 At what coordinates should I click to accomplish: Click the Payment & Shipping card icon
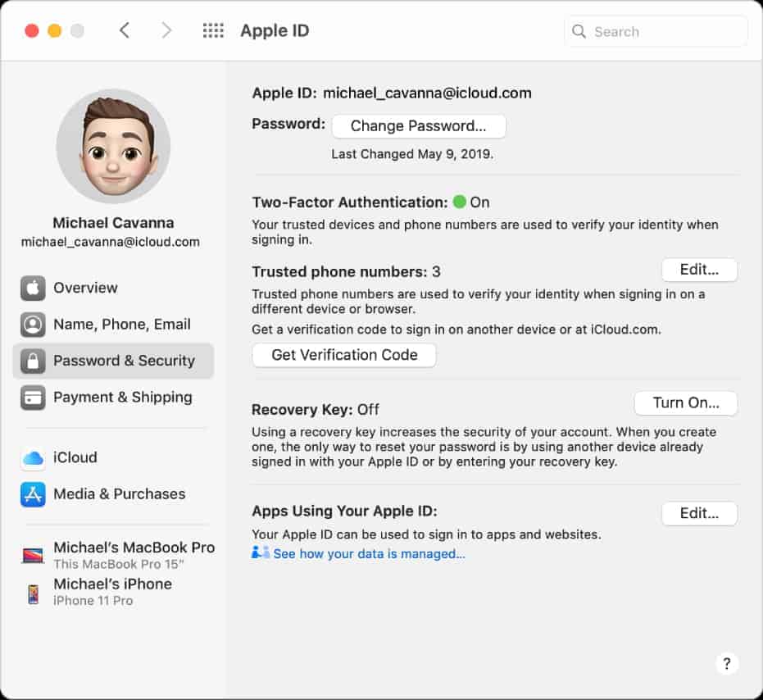[33, 398]
